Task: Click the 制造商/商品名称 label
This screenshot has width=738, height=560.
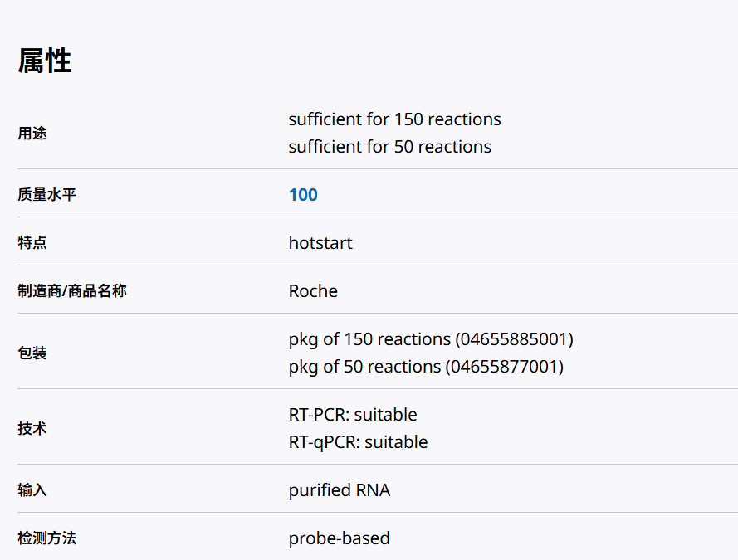Action: 72,291
